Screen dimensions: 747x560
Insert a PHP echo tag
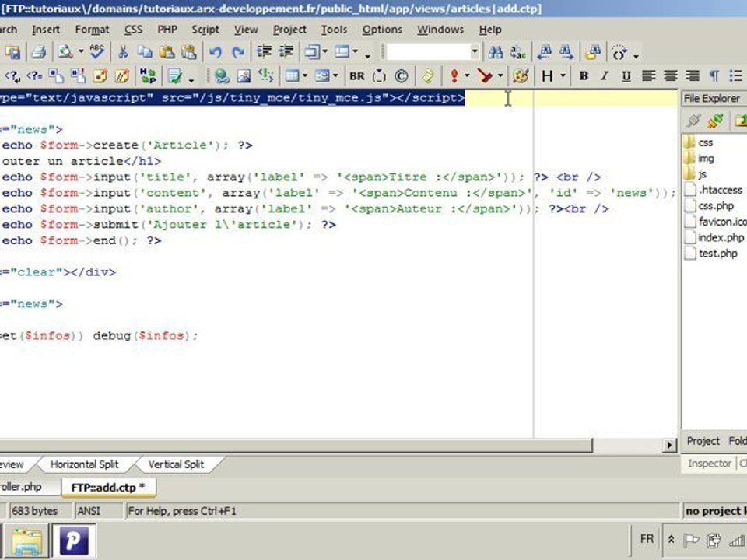[x=34, y=75]
